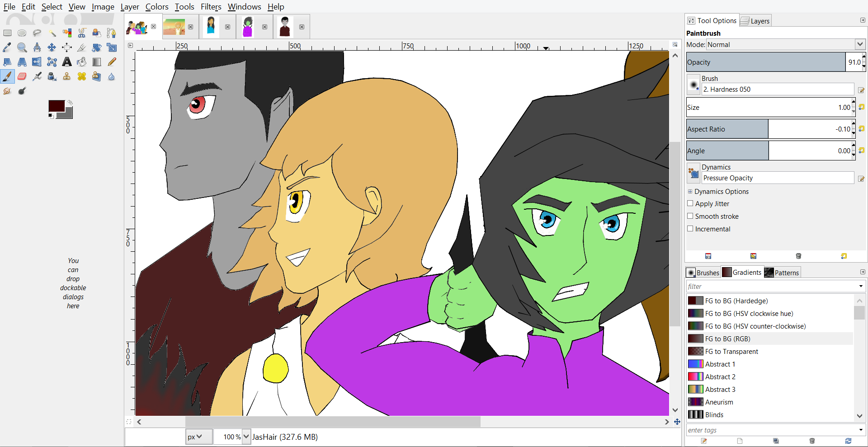Select the Zoom magnifier tool

[22, 47]
